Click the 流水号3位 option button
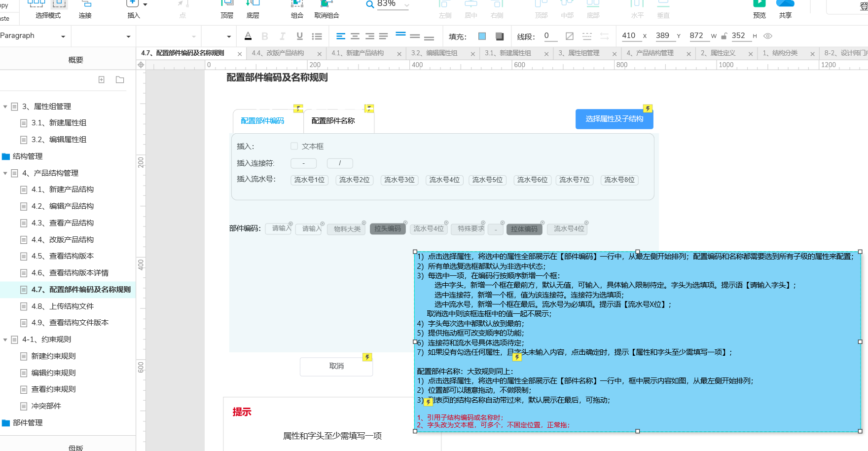Viewport: 868px width, 451px height. tap(399, 180)
